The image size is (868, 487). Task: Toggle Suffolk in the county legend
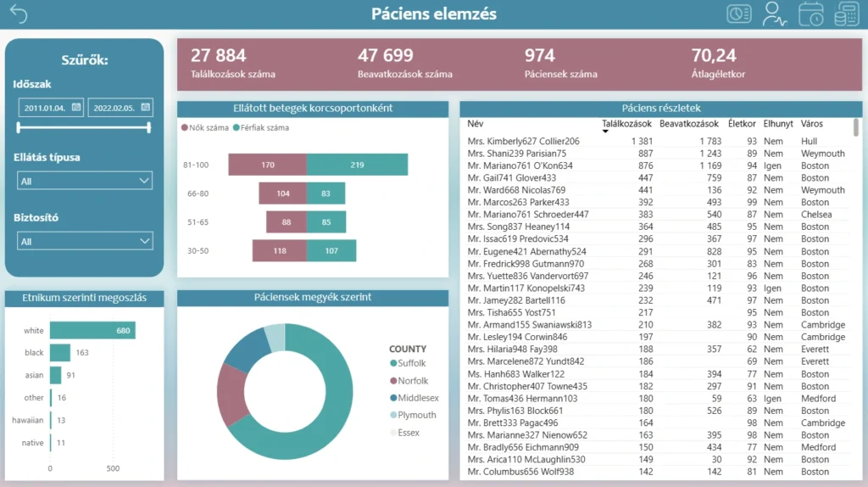click(x=411, y=363)
